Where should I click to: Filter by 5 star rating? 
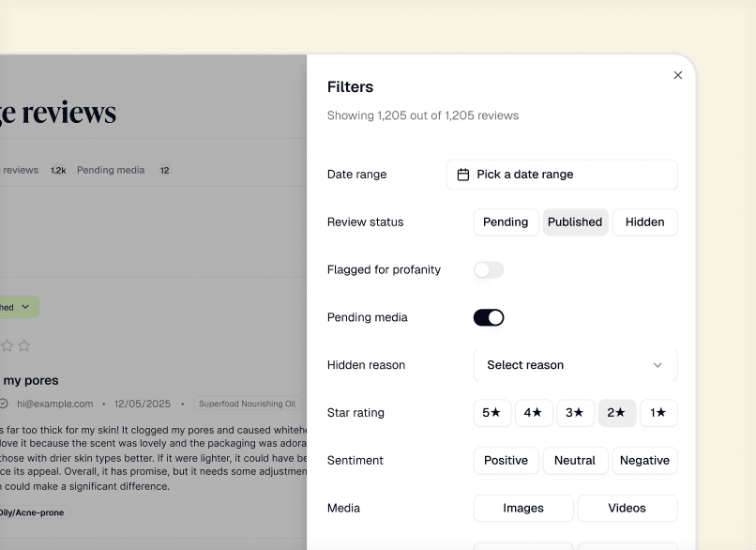point(492,413)
